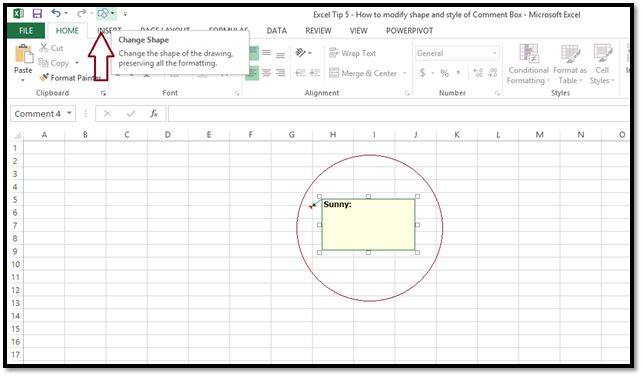Select column D header
The image size is (643, 377).
pos(168,135)
